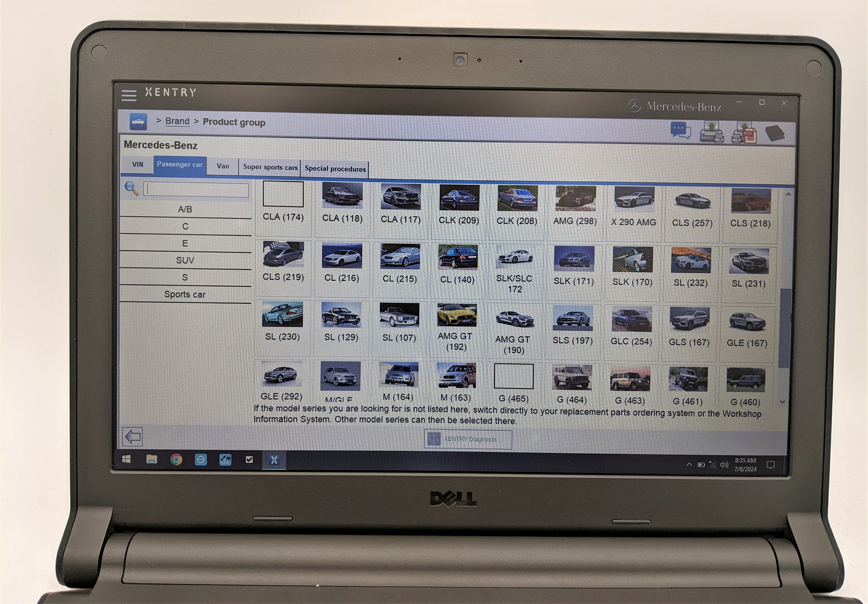
Task: Select the SUV category filter
Action: click(x=185, y=261)
